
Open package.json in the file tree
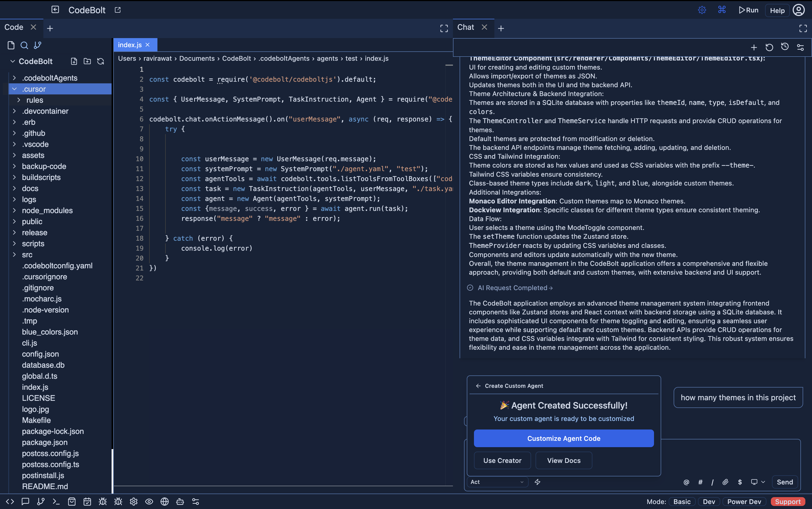(45, 442)
